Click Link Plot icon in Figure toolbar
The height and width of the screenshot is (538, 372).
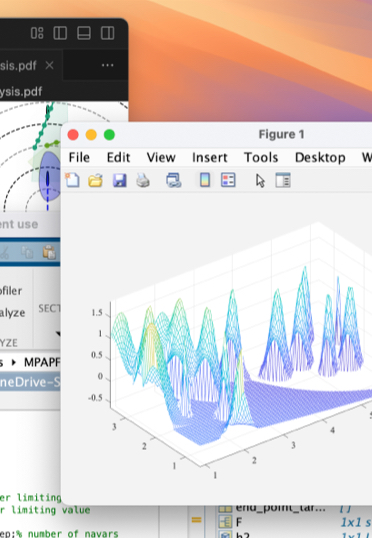pyautogui.click(x=174, y=180)
